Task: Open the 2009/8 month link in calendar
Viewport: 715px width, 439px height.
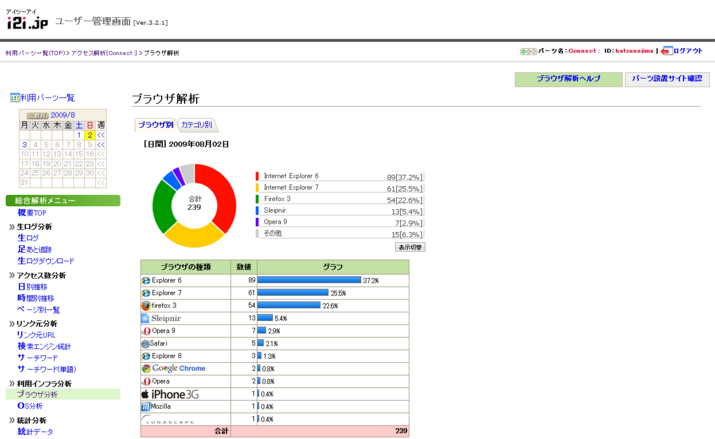Action: coord(62,115)
